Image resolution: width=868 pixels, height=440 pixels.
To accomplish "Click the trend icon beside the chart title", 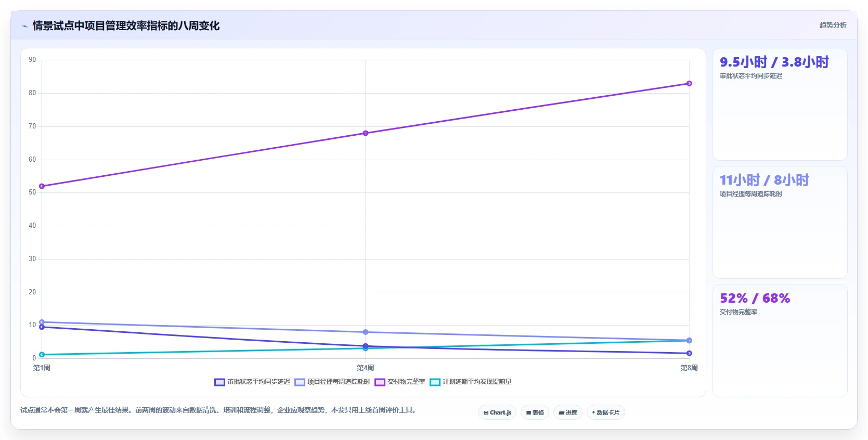I will point(24,26).
